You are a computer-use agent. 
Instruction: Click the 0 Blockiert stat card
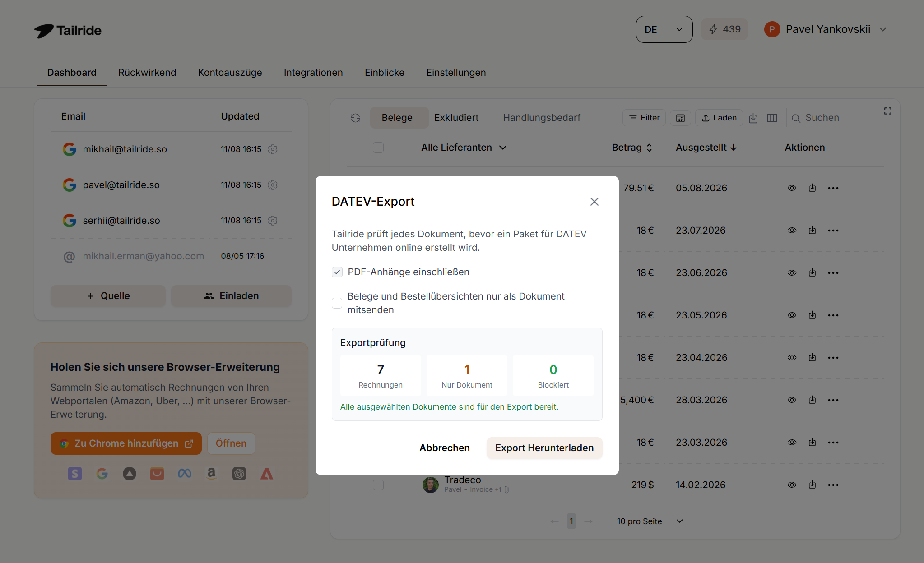pyautogui.click(x=553, y=375)
